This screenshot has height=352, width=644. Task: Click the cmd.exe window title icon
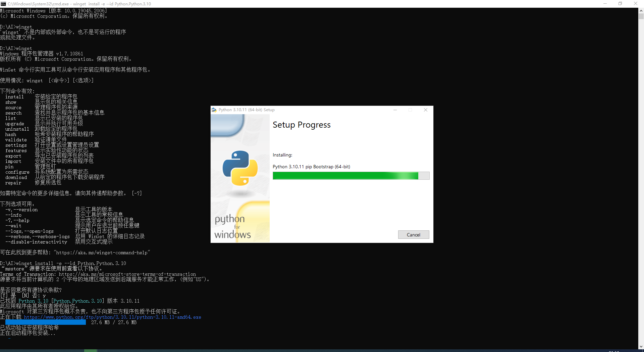point(3,4)
